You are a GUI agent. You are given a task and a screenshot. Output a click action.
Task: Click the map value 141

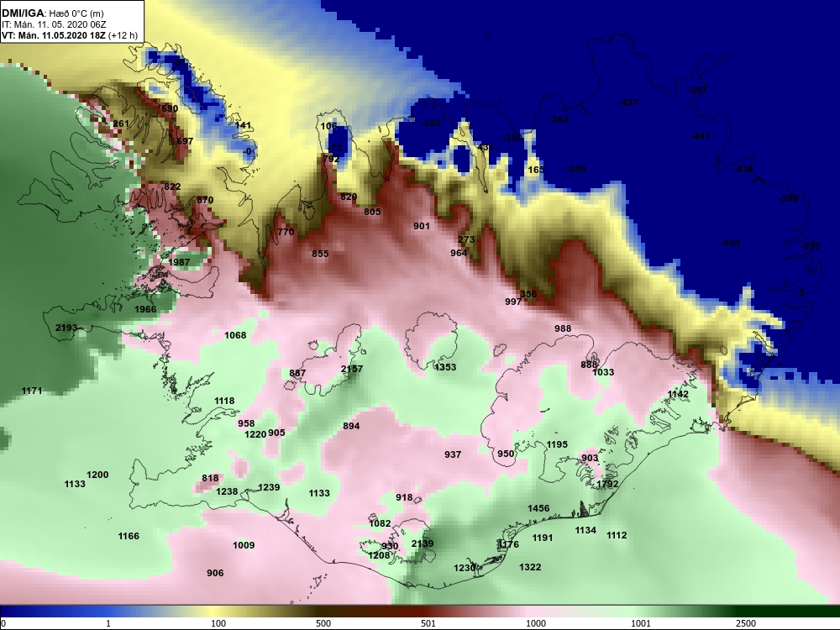coord(244,125)
